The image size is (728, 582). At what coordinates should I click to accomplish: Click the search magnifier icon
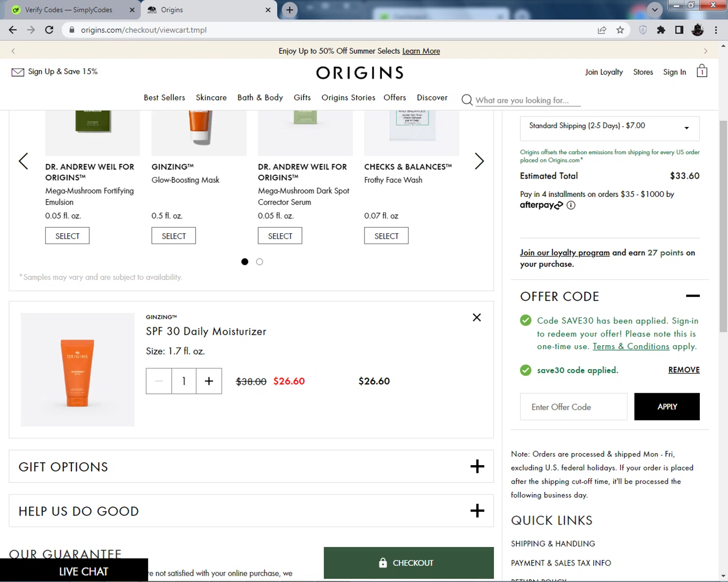tap(467, 100)
